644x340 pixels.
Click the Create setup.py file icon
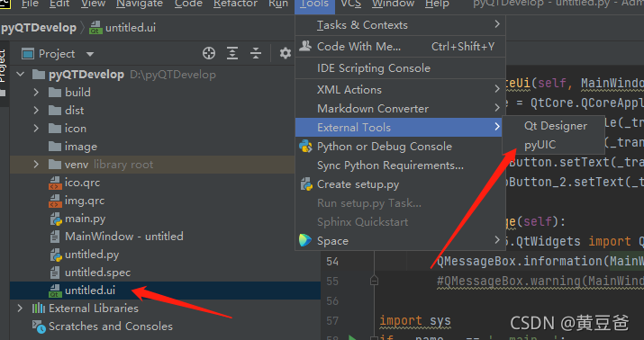pyautogui.click(x=306, y=184)
